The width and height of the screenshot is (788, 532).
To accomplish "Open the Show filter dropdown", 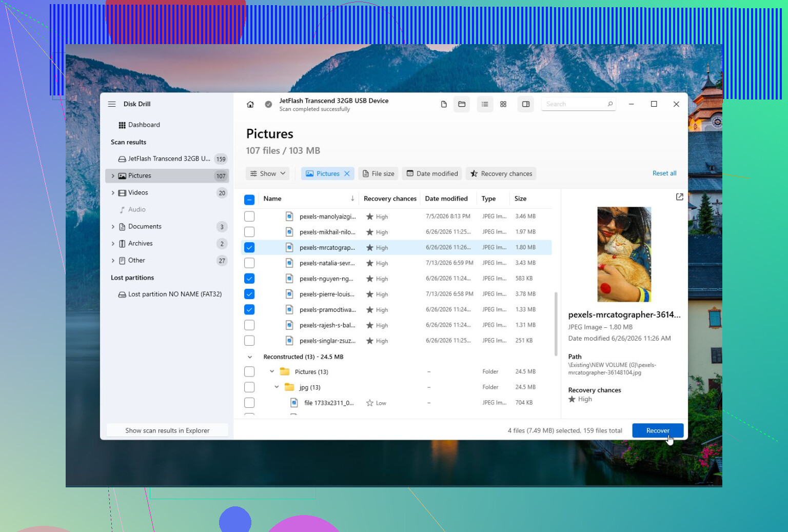I will (x=267, y=174).
